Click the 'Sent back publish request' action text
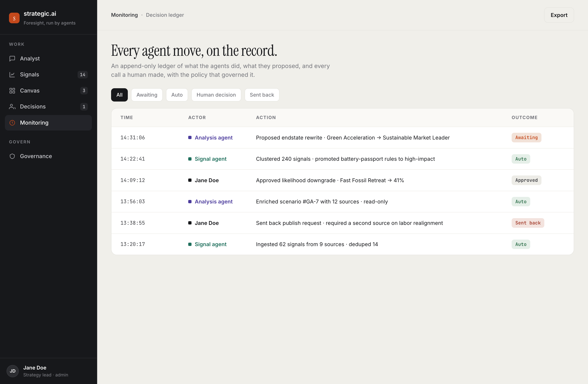588x384 pixels. coord(349,223)
